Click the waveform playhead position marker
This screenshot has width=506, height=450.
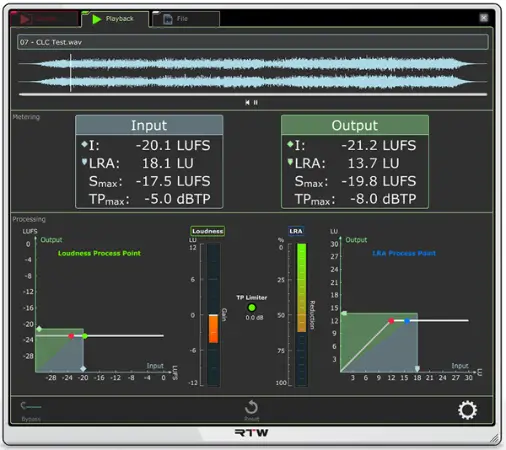71,72
